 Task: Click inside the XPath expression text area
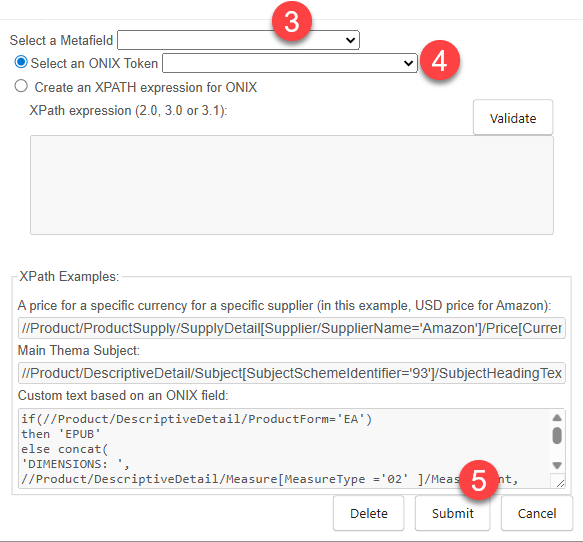(x=292, y=185)
